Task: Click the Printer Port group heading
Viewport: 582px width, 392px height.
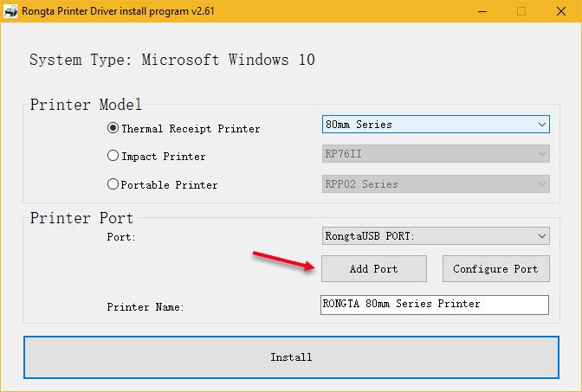Action: (x=81, y=217)
